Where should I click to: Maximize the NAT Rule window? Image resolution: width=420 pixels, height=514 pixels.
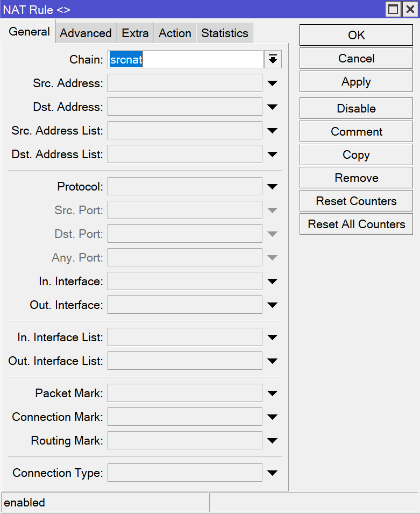point(394,9)
